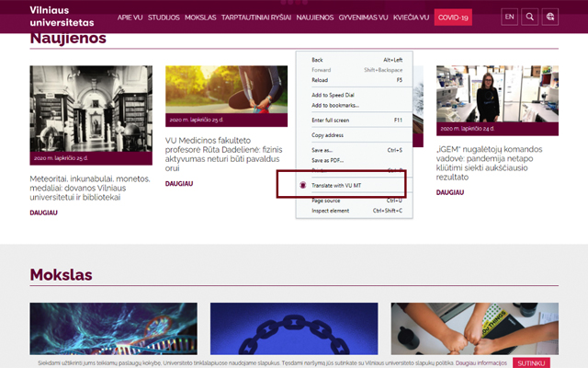Open TARPTAUTINIAI RYŠIAI navigation item
Image resolution: width=588 pixels, height=368 pixels.
[256, 17]
